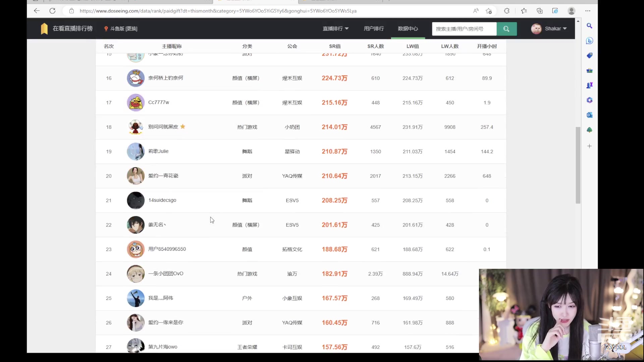The image size is (644, 362).
Task: Click the plus icon in Edge sidebar
Action: click(x=589, y=146)
